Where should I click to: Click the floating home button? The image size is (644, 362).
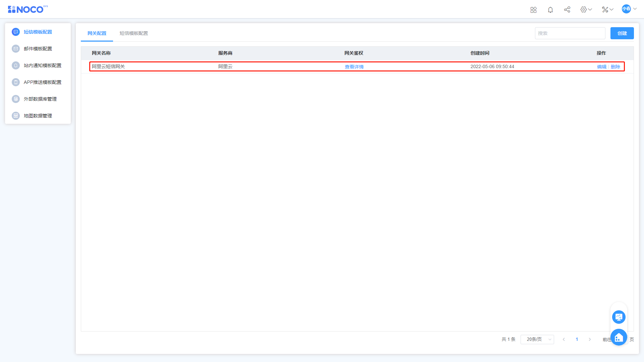619,337
